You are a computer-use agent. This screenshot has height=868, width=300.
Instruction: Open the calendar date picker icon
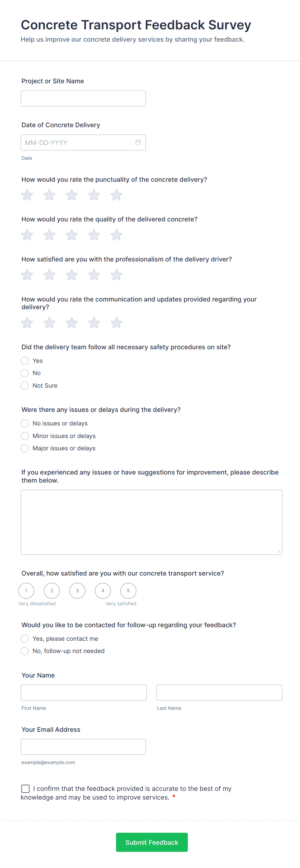[x=138, y=142]
